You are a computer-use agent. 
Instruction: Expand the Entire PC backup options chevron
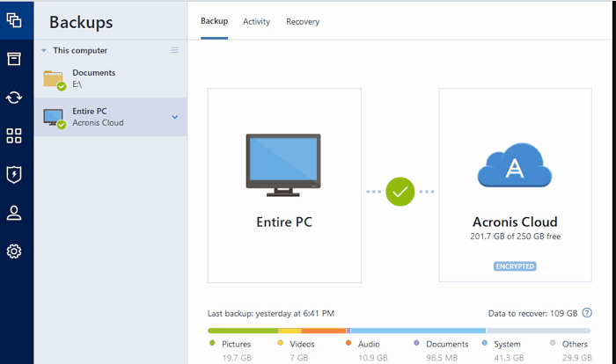click(x=175, y=117)
